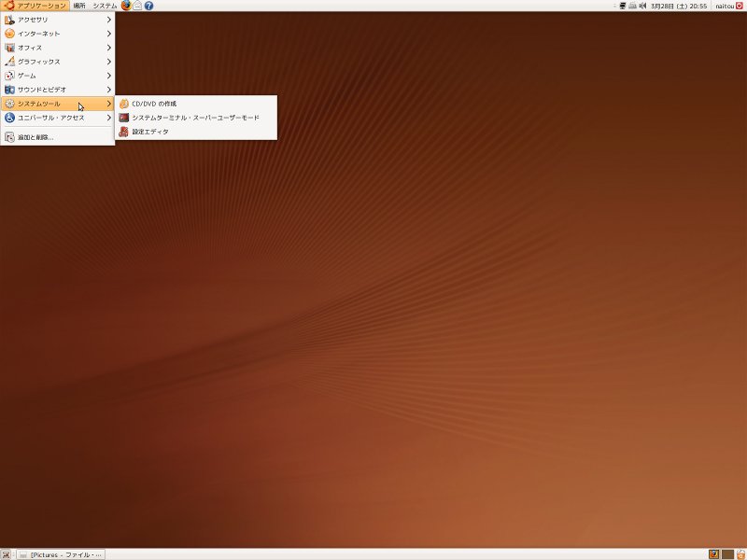The image size is (747, 560).
Task: Open the mail envelope launcher icon
Action: 137,6
